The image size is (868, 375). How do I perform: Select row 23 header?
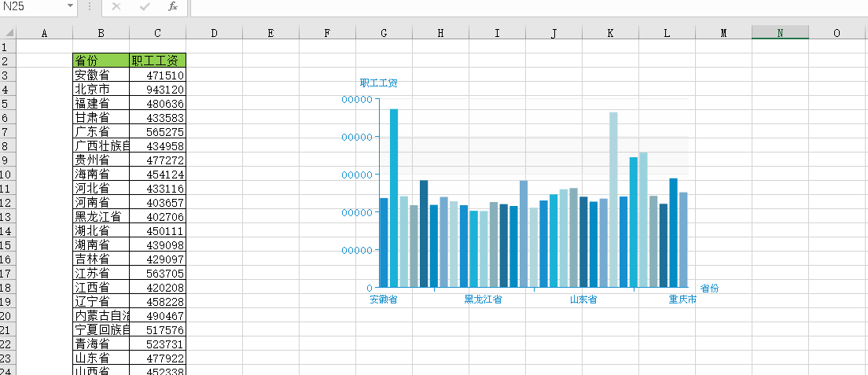tap(8, 358)
